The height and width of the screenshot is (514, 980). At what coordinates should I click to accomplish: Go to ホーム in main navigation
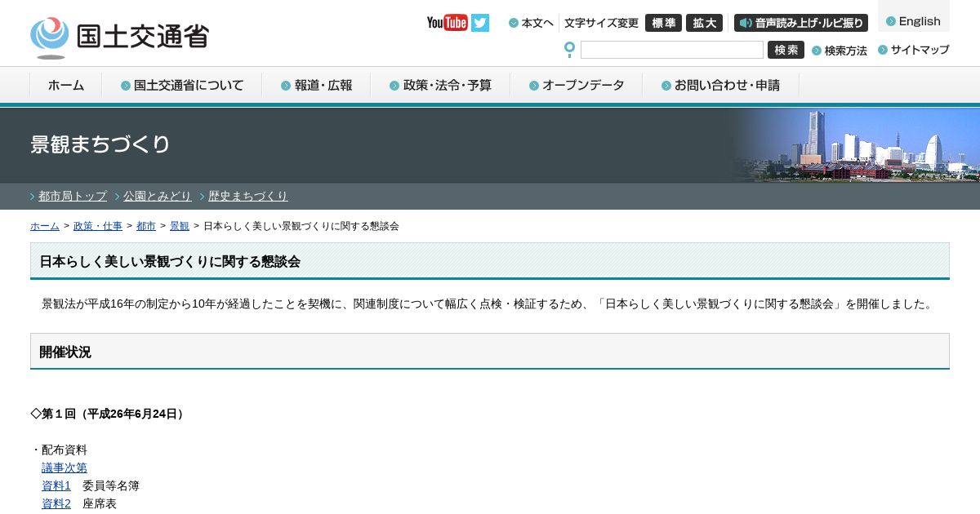coord(66,85)
